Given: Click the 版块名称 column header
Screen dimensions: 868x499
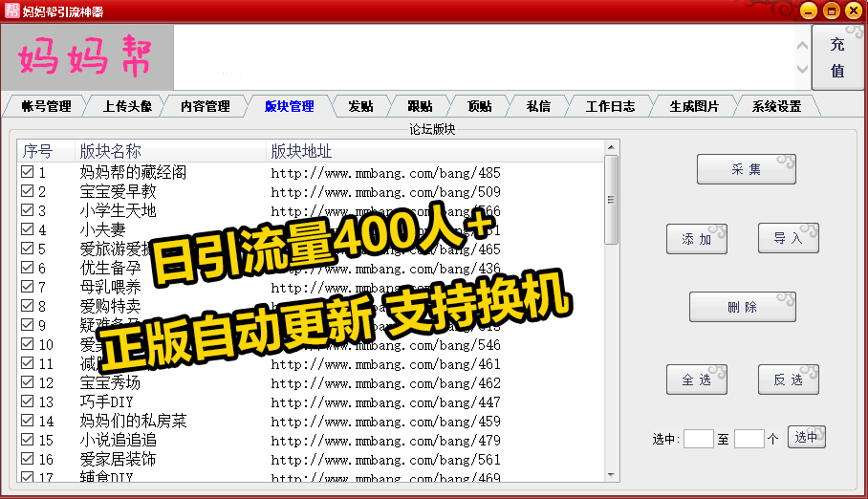Looking at the screenshot, I should coord(170,151).
